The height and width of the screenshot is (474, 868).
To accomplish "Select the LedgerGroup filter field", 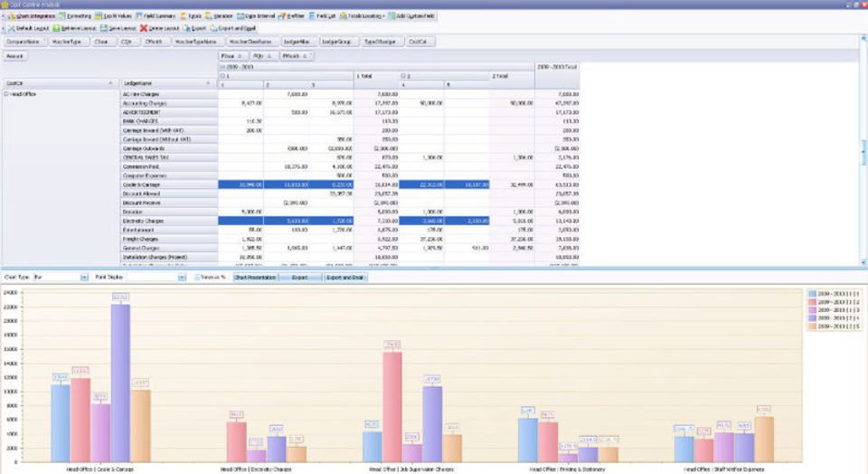I will click(337, 42).
